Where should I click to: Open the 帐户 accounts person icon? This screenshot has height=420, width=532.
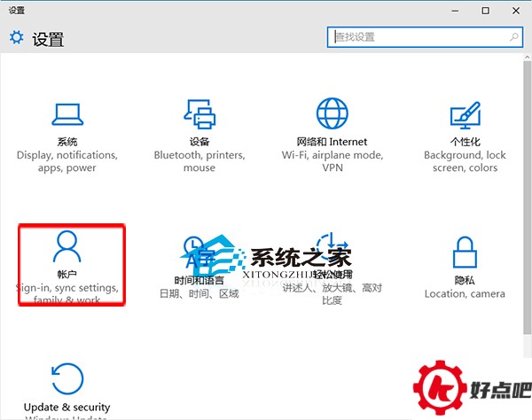[x=66, y=246]
